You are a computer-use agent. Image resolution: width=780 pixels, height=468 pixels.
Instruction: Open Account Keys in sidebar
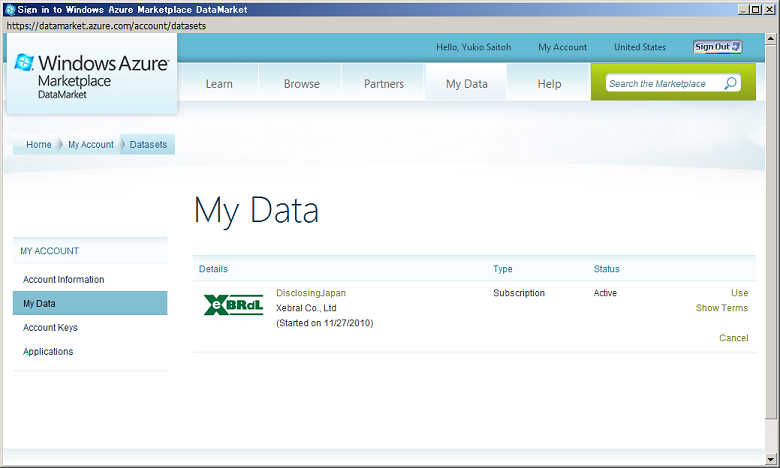tap(50, 327)
